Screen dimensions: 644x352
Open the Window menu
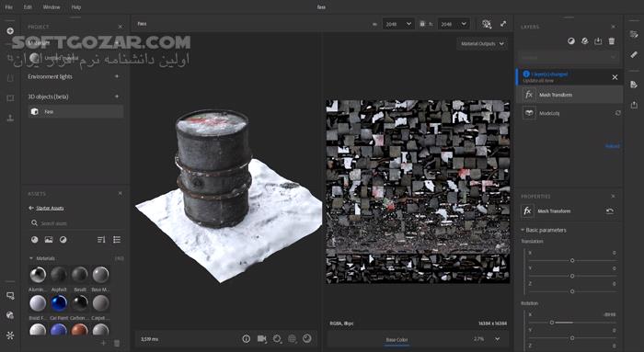(52, 7)
